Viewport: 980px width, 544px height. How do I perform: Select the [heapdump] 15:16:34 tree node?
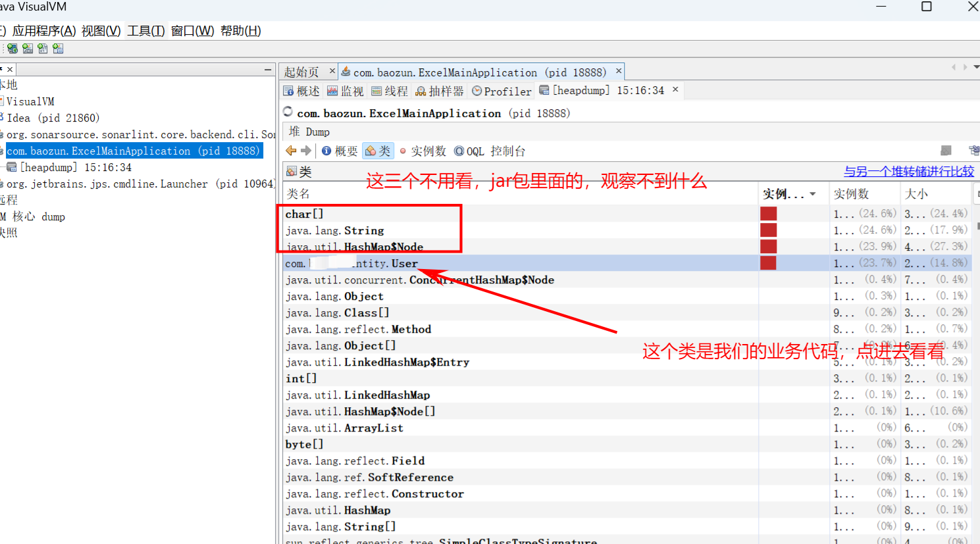(76, 167)
